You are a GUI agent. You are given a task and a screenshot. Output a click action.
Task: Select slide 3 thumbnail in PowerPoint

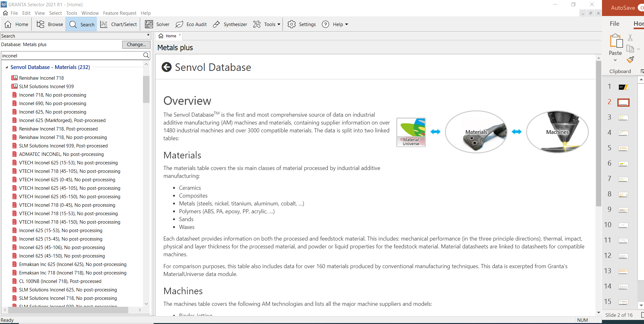[x=623, y=118]
